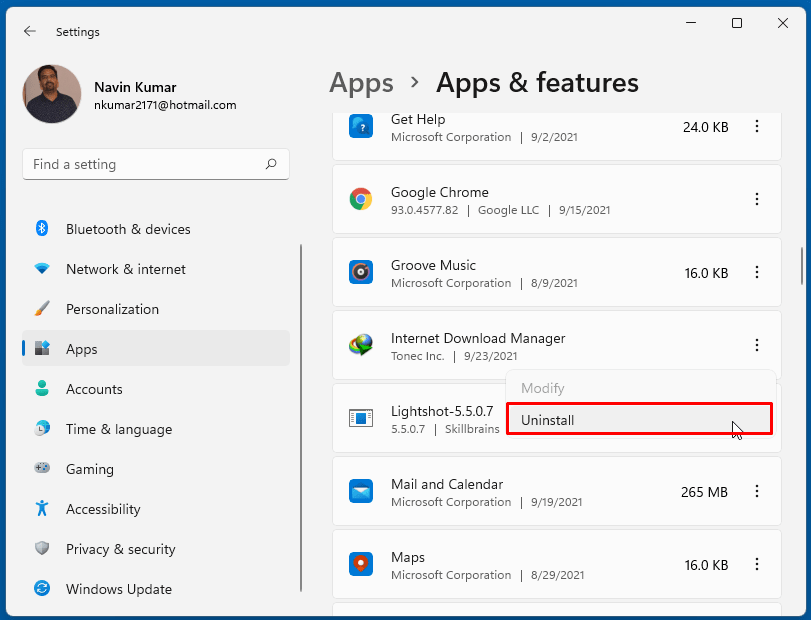The image size is (811, 620).
Task: Select the Mail and Calendar name
Action: 447,484
